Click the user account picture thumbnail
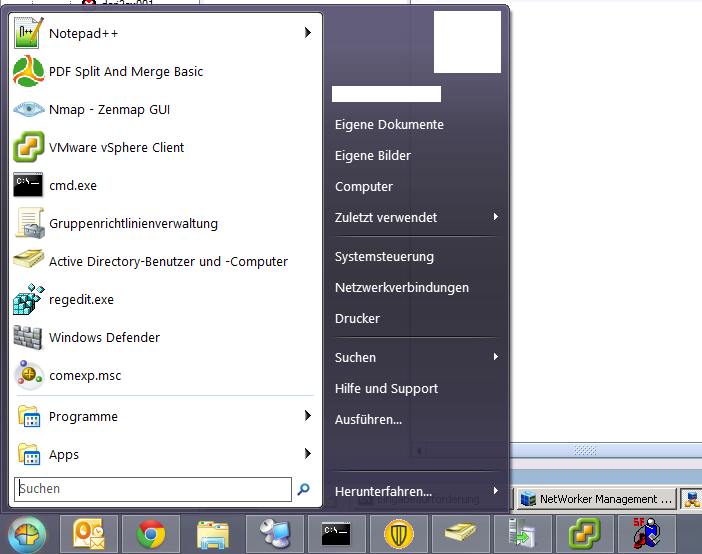This screenshot has height=554, width=702. tap(467, 42)
